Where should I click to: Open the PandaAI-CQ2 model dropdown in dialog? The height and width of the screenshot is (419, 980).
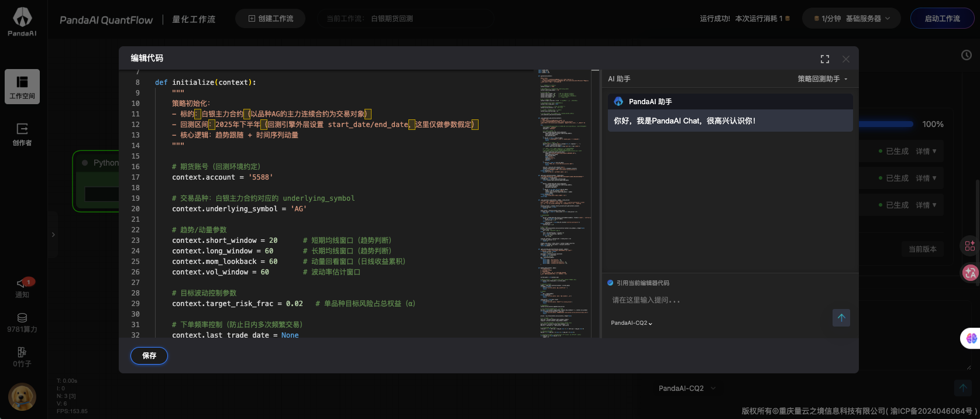631,323
